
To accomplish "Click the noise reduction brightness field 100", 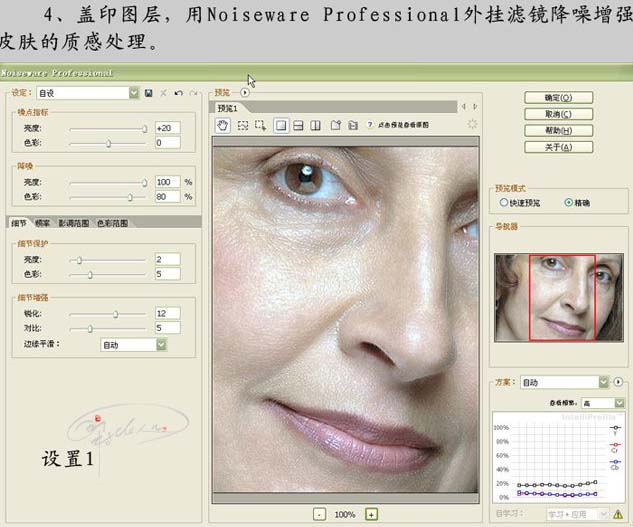I will click(x=168, y=182).
